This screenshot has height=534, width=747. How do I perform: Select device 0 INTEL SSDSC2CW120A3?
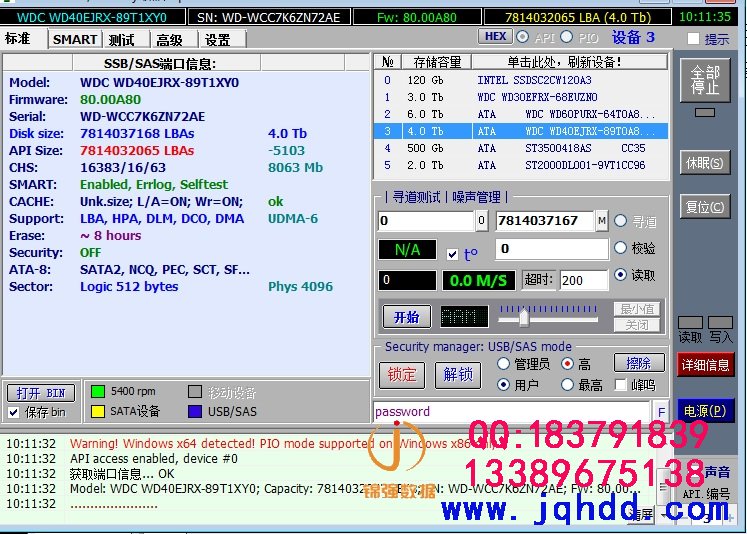[521, 80]
